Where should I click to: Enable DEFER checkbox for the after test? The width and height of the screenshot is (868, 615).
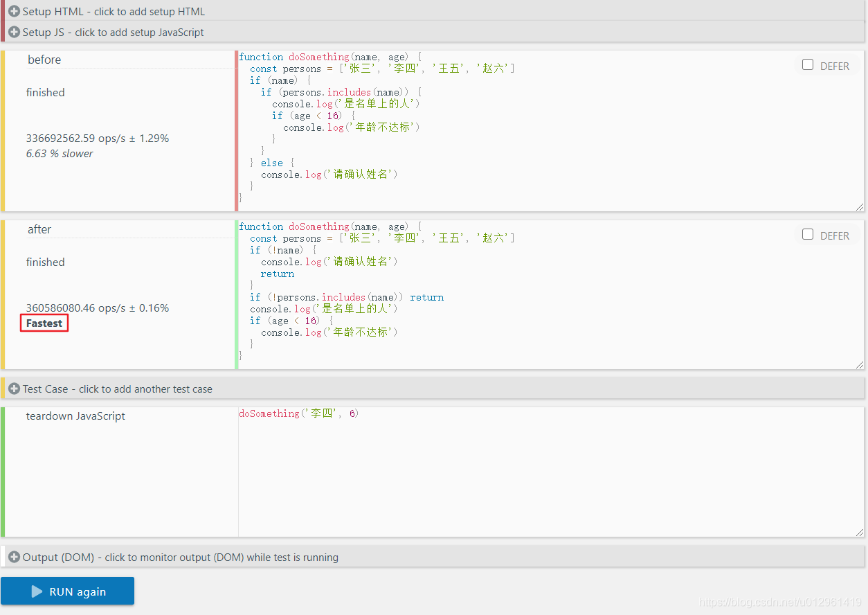808,234
